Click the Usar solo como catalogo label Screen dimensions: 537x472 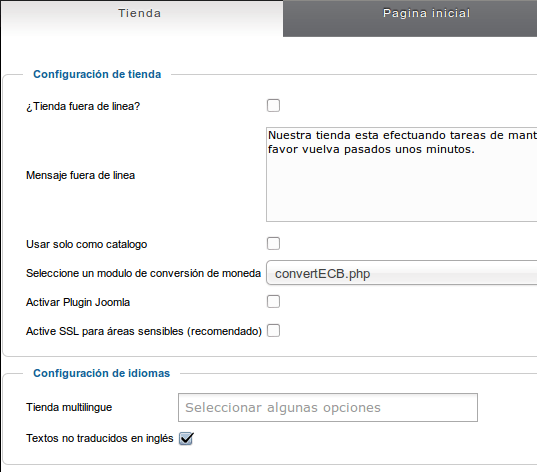87,244
